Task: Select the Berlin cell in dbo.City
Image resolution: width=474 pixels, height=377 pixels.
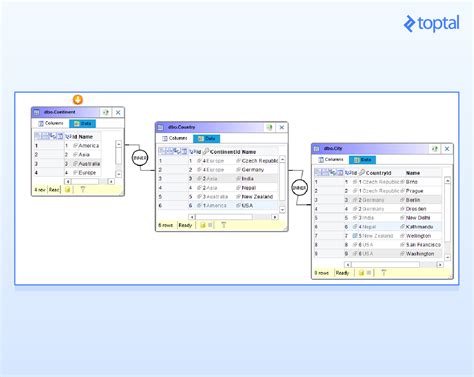Action: [421, 200]
